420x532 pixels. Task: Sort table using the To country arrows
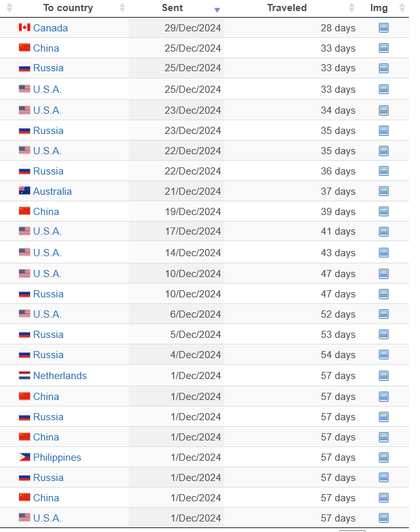(x=122, y=8)
